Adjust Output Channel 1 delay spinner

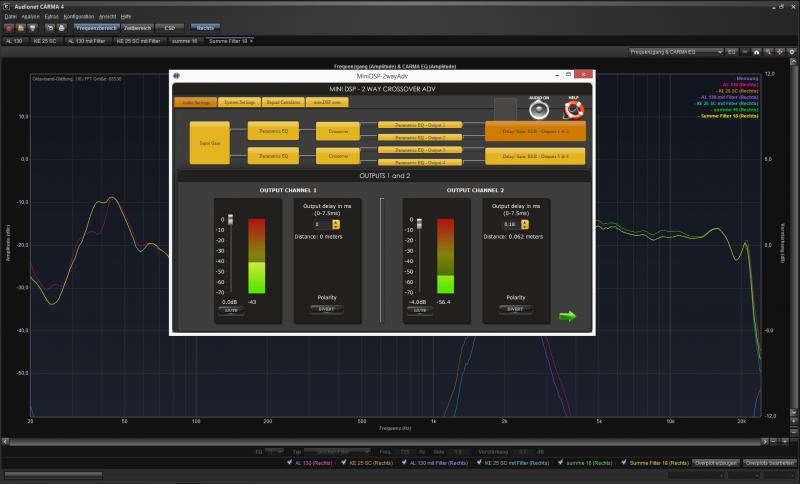(x=336, y=224)
